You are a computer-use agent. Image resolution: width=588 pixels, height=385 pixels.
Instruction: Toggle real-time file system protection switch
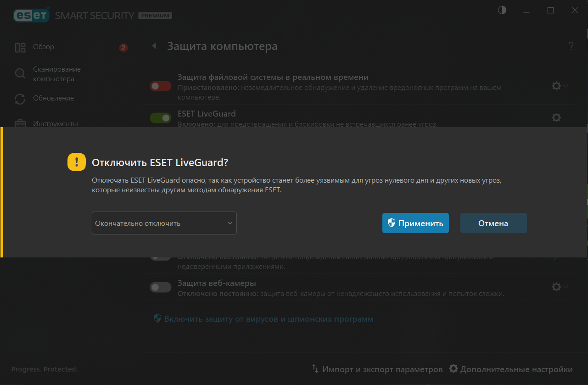tap(160, 86)
